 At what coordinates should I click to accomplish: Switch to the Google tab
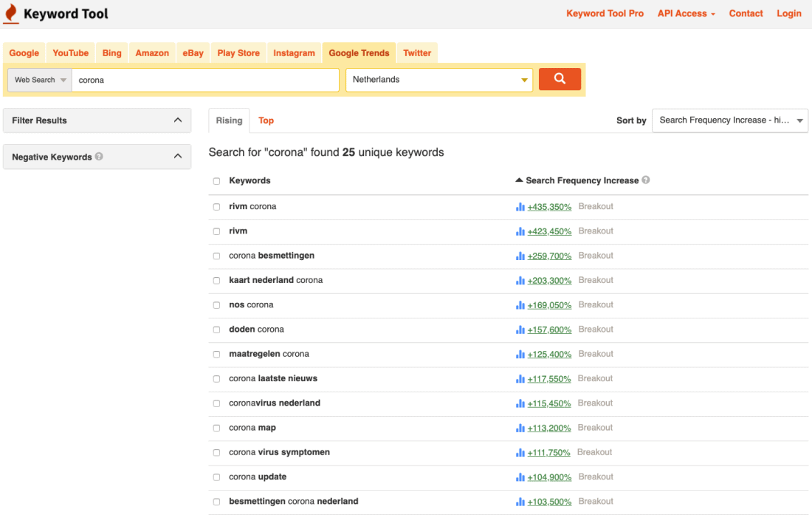click(x=24, y=53)
